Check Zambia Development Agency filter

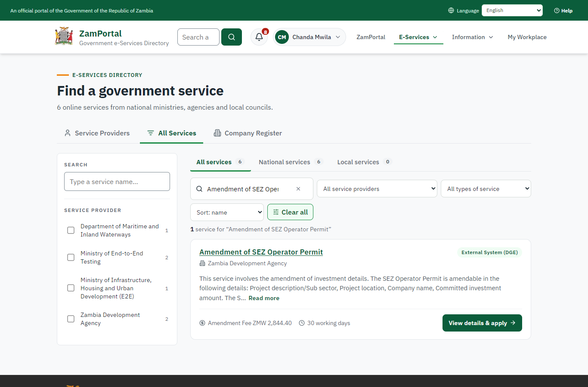[x=71, y=319]
